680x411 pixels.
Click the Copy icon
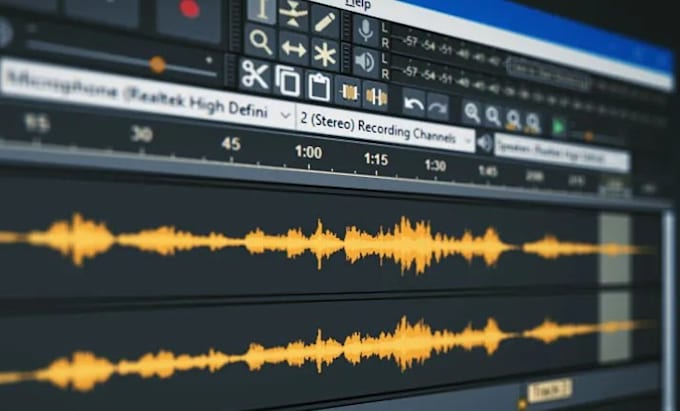coord(287,81)
